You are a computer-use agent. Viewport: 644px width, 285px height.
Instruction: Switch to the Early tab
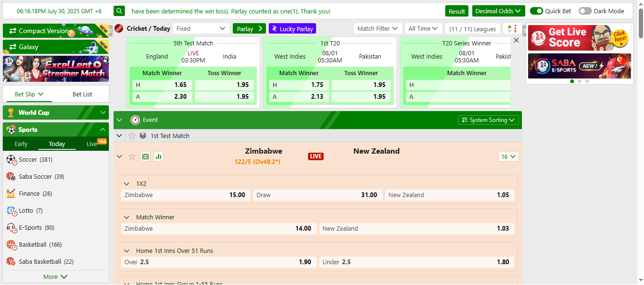click(21, 144)
